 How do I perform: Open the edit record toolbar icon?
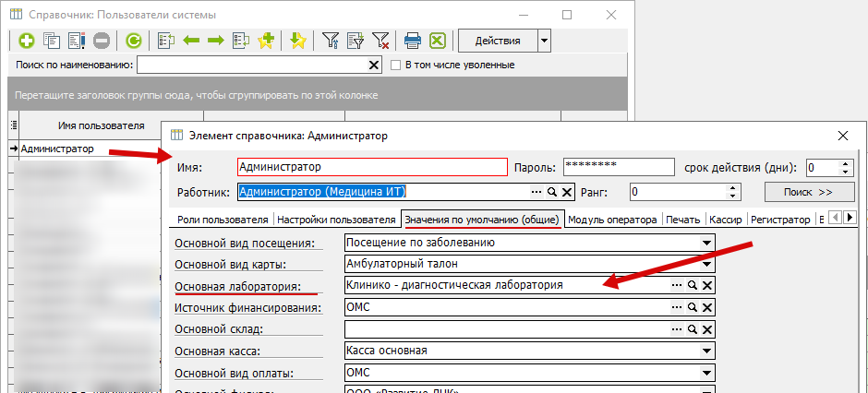76,41
